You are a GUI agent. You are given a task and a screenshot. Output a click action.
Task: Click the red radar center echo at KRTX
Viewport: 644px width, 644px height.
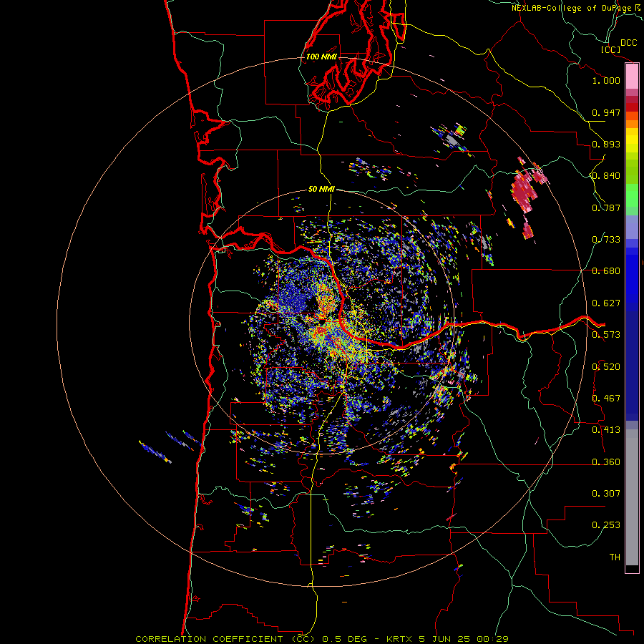click(x=321, y=331)
